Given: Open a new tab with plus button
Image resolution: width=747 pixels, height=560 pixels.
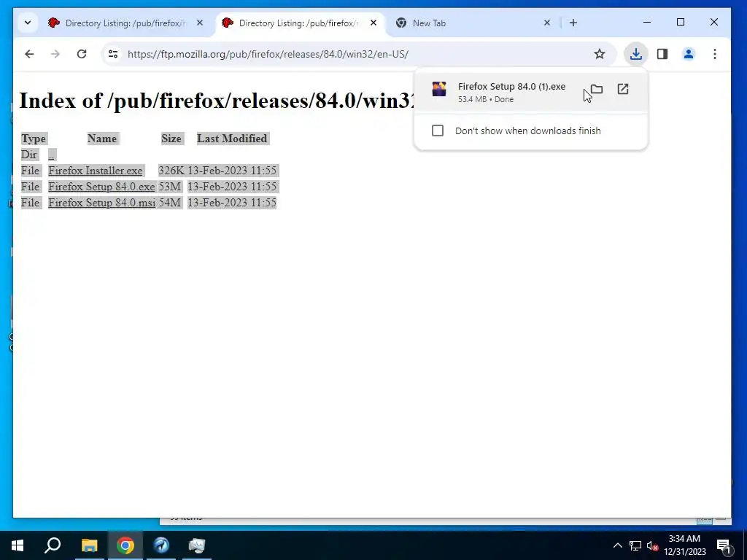Looking at the screenshot, I should [573, 23].
